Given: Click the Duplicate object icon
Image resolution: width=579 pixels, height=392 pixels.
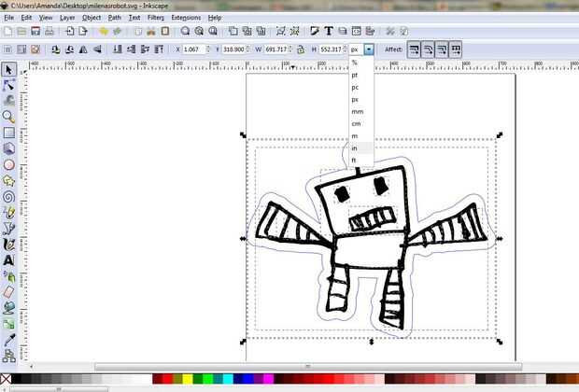Looking at the screenshot, I should point(233,32).
